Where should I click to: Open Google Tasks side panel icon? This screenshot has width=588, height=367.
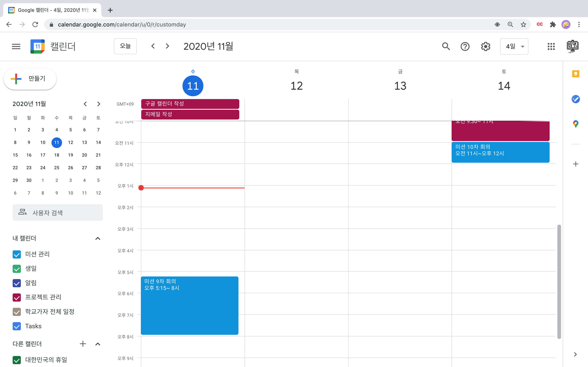[x=575, y=99]
